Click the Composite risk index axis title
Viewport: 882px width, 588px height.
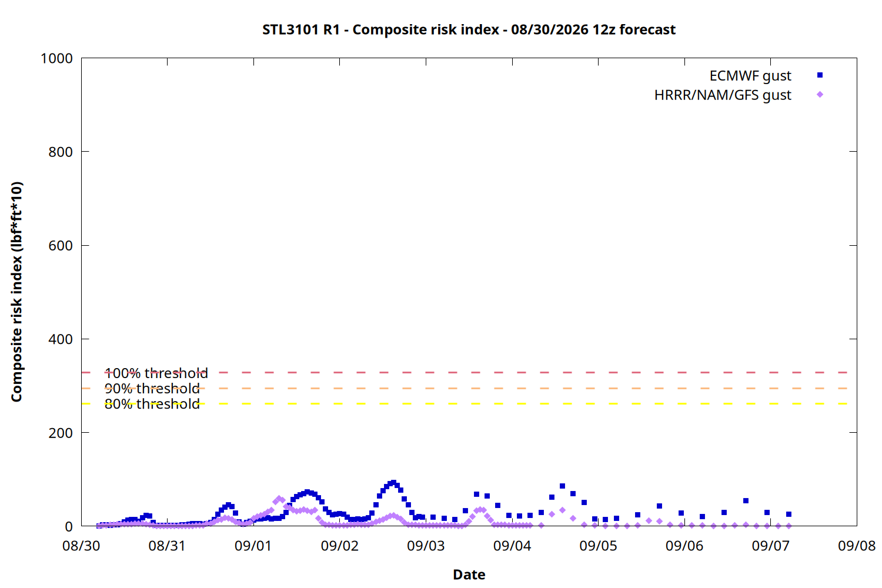(16, 292)
